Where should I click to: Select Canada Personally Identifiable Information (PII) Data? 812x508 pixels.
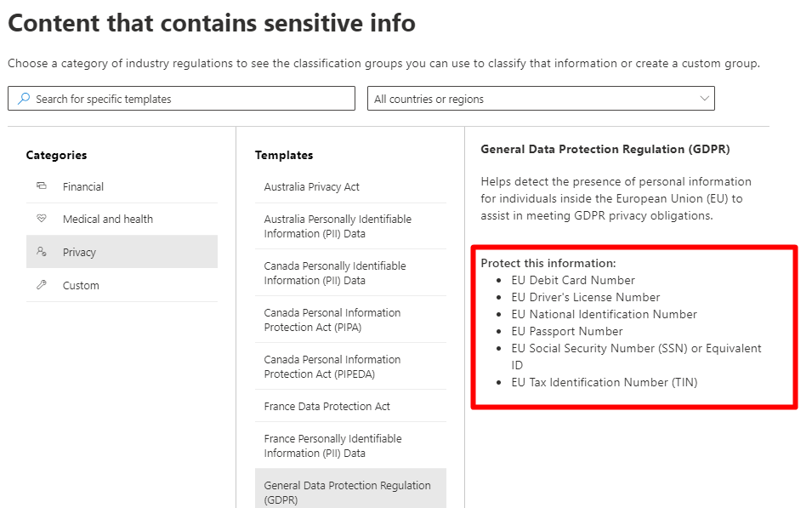tap(335, 272)
